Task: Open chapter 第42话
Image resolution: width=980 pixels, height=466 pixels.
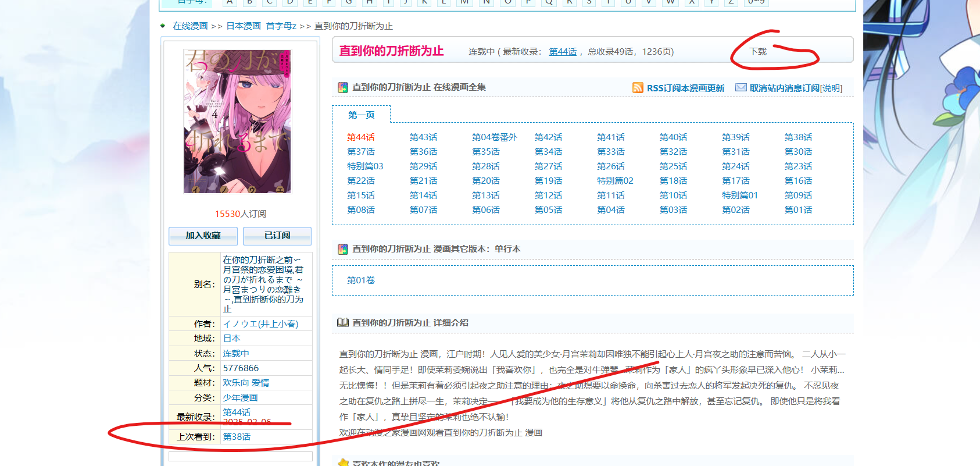Action: coord(548,137)
